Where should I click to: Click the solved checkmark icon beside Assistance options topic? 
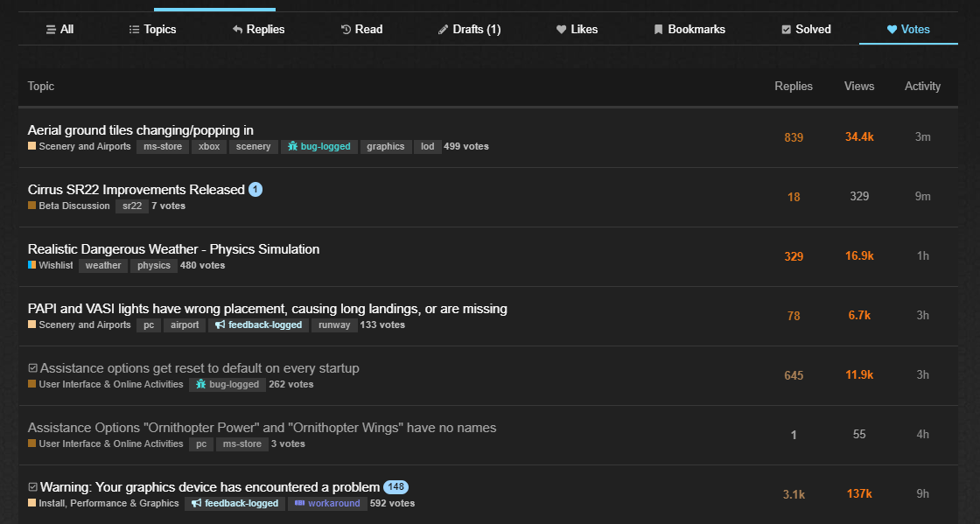pos(33,368)
